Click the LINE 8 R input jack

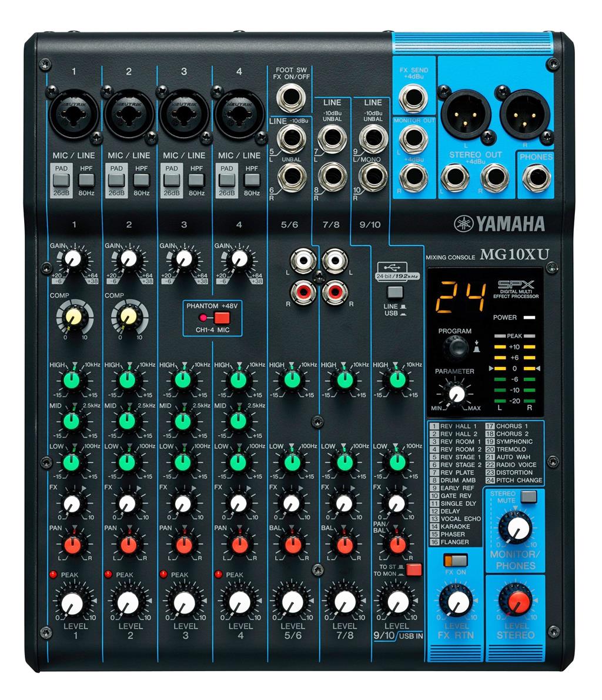[x=333, y=177]
